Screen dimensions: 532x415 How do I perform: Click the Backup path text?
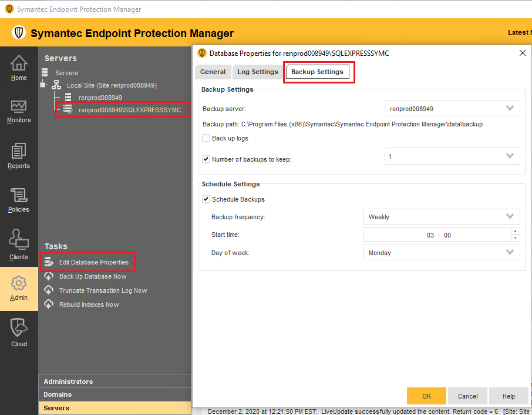pos(343,124)
